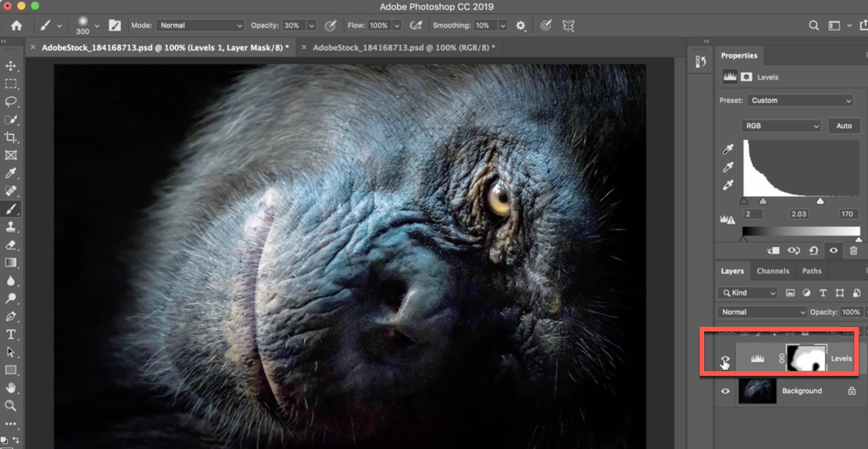Select the Zoom tool
The width and height of the screenshot is (868, 449).
11,406
